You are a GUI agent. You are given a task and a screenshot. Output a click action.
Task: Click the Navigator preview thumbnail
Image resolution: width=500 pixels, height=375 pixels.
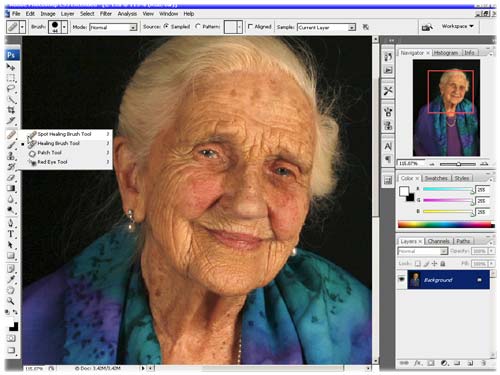pos(446,108)
